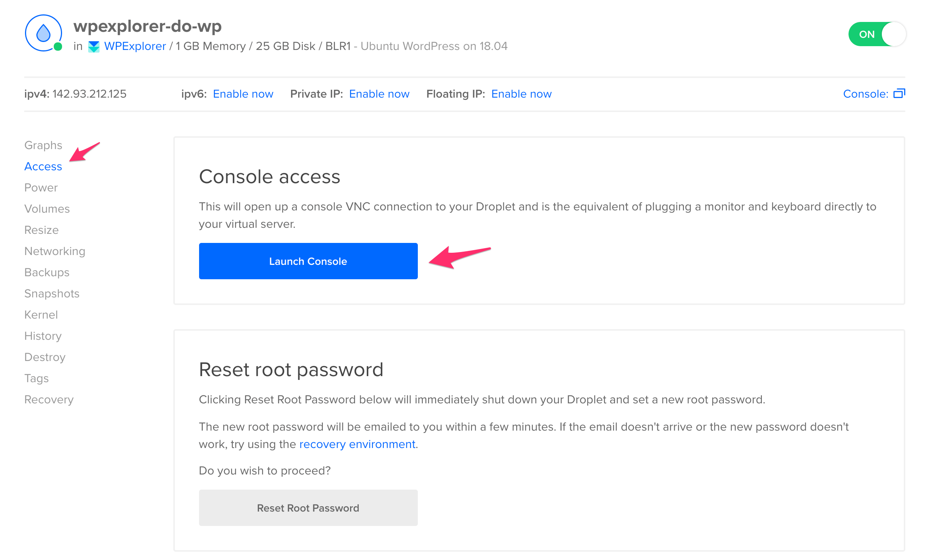Open Volumes management panel
This screenshot has height=560, width=928.
[47, 209]
